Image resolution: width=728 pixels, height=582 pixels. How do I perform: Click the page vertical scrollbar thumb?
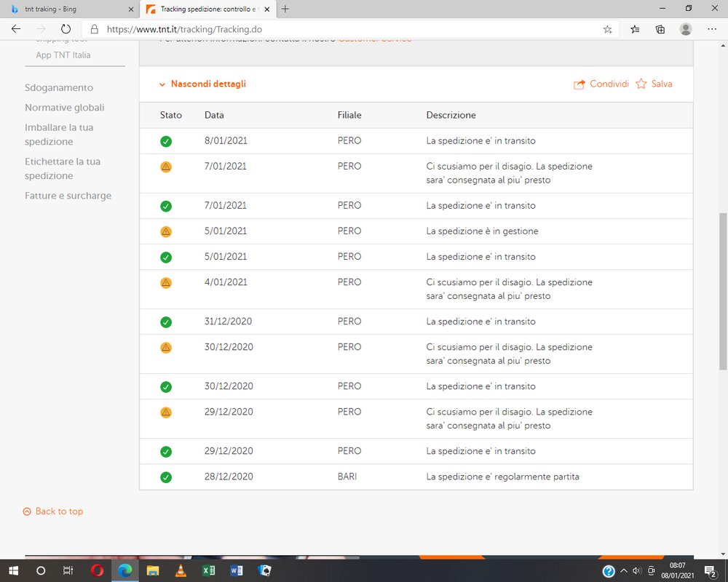pyautogui.click(x=723, y=292)
